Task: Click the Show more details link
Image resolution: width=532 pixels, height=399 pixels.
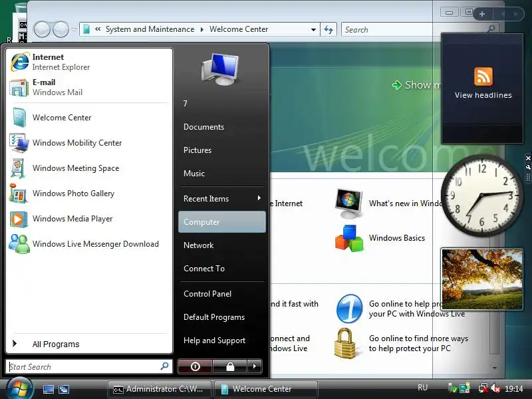Action: [x=417, y=85]
